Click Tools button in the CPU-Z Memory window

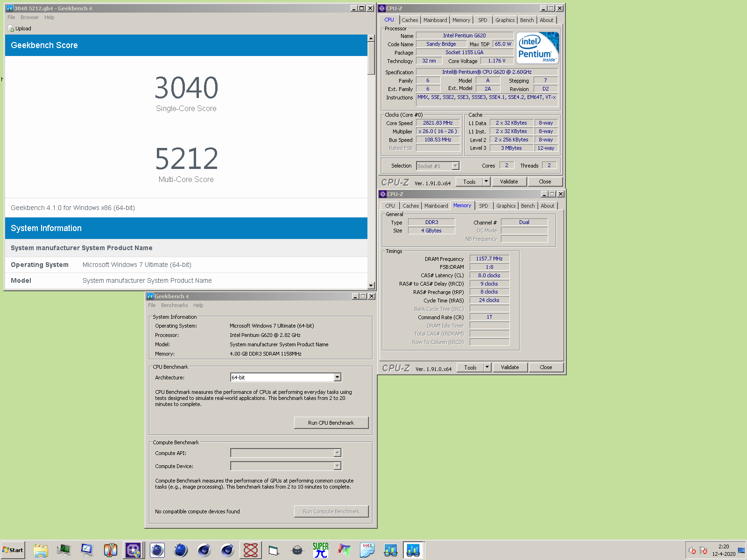[x=470, y=367]
